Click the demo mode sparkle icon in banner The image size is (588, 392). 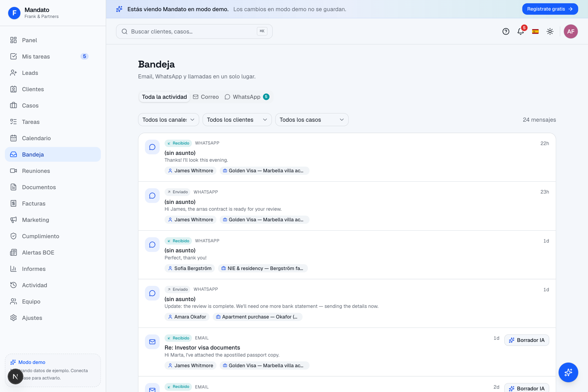(x=119, y=9)
